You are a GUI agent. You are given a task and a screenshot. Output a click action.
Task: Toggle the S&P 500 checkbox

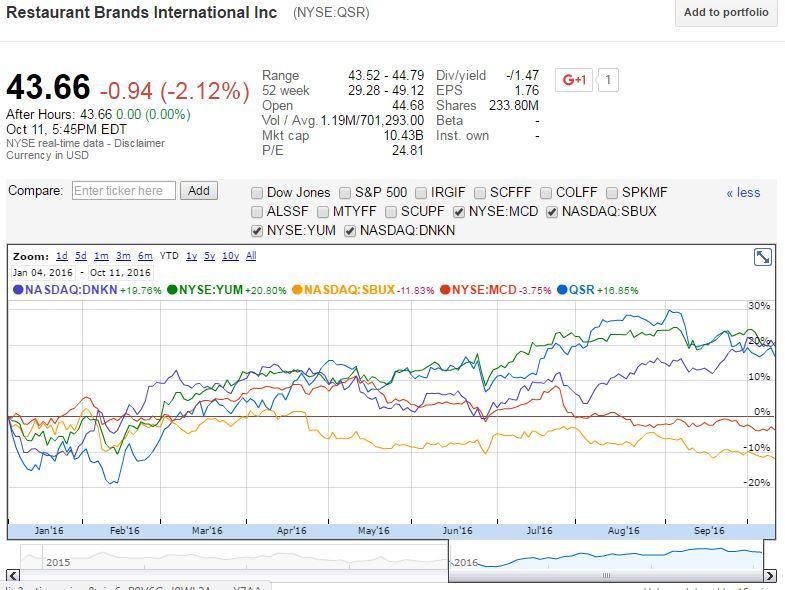point(345,193)
